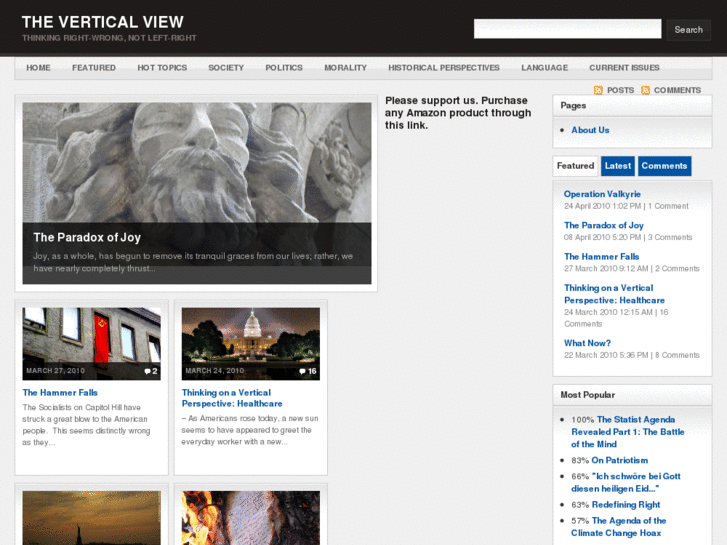Open The Agenda of the Climate Change Hoax
This screenshot has width=727, height=545.
[x=619, y=527]
